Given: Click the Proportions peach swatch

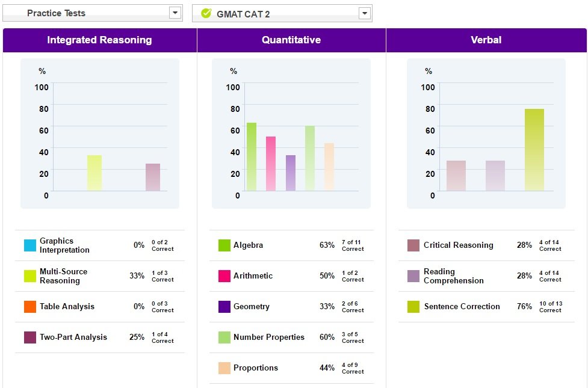Looking at the screenshot, I should coord(224,368).
